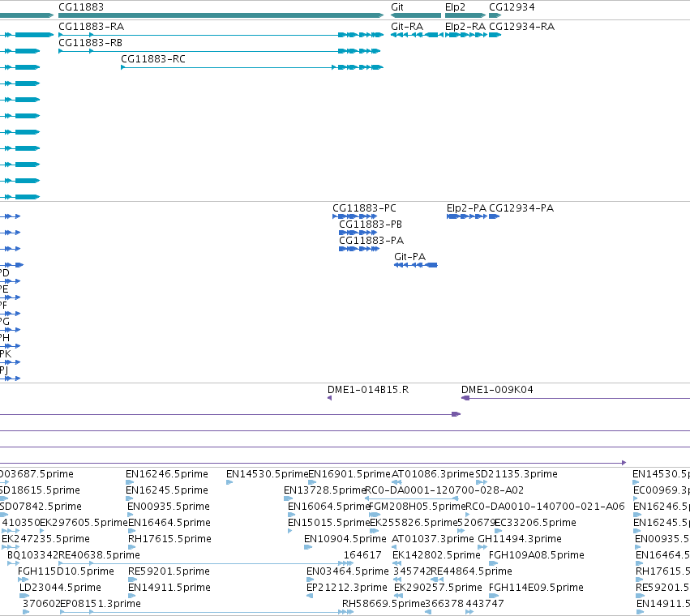Select the FGM208H05.5prime EST label
The image size is (690, 616).
click(417, 507)
